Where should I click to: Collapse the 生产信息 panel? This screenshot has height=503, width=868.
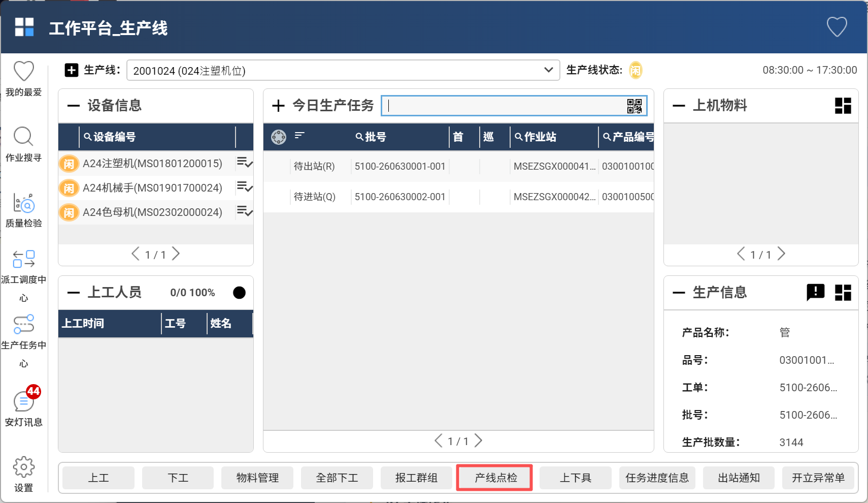(x=679, y=293)
